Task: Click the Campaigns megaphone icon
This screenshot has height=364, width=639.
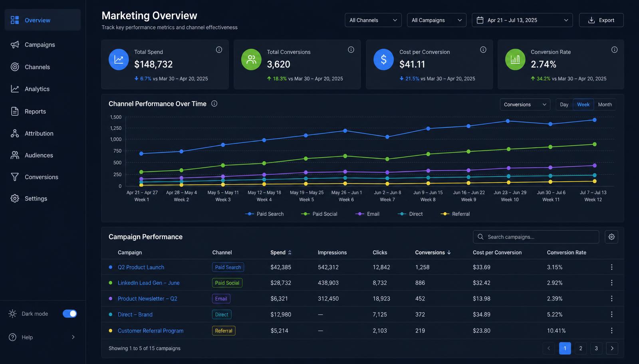Action: 15,45
